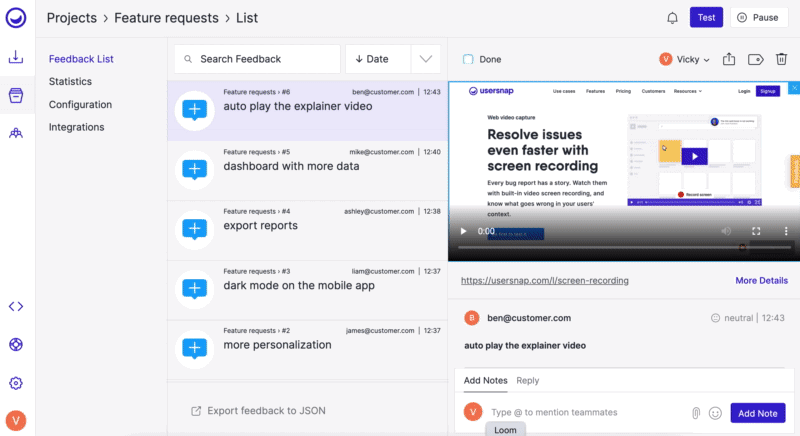Click the share/export icon beside Vicky
This screenshot has width=800, height=436.
pyautogui.click(x=729, y=59)
